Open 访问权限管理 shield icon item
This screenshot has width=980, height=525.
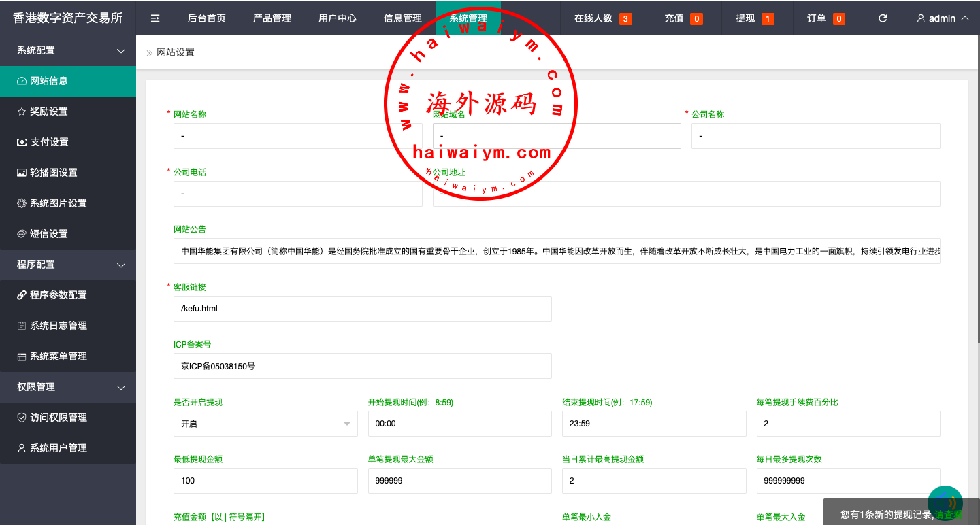58,418
